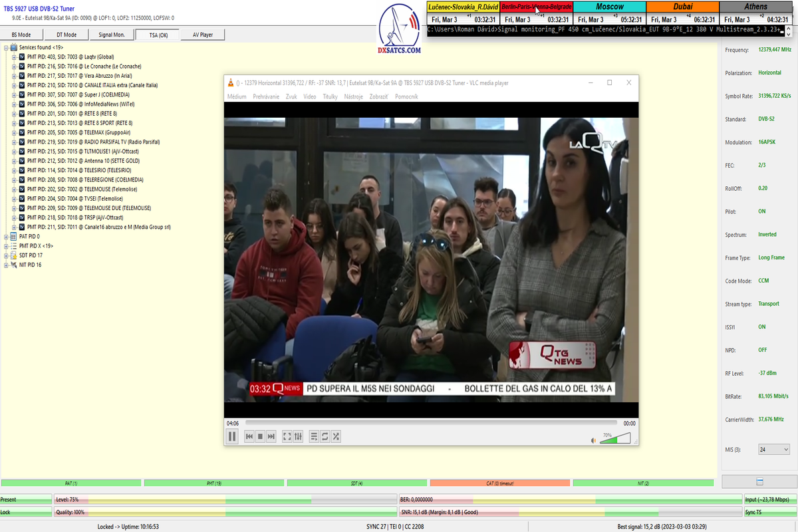Open the AV Player tab
Screen dimensions: 798x532
pyautogui.click(x=202, y=35)
